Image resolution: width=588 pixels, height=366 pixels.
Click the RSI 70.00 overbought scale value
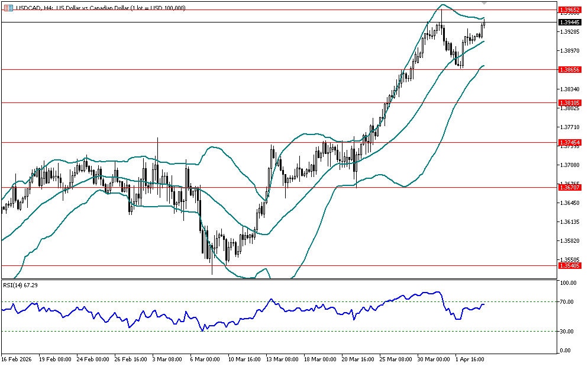[x=568, y=302]
